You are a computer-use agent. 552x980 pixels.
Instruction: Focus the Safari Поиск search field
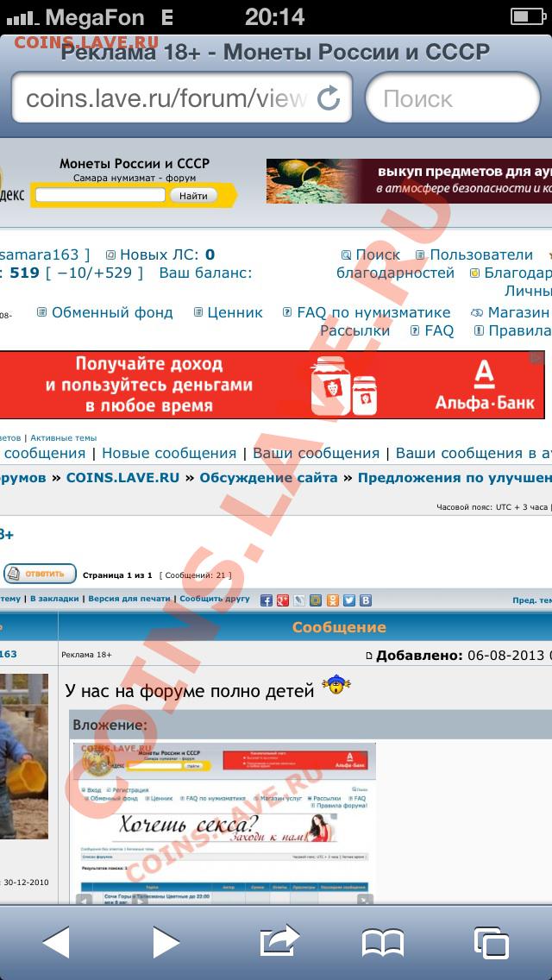(453, 97)
